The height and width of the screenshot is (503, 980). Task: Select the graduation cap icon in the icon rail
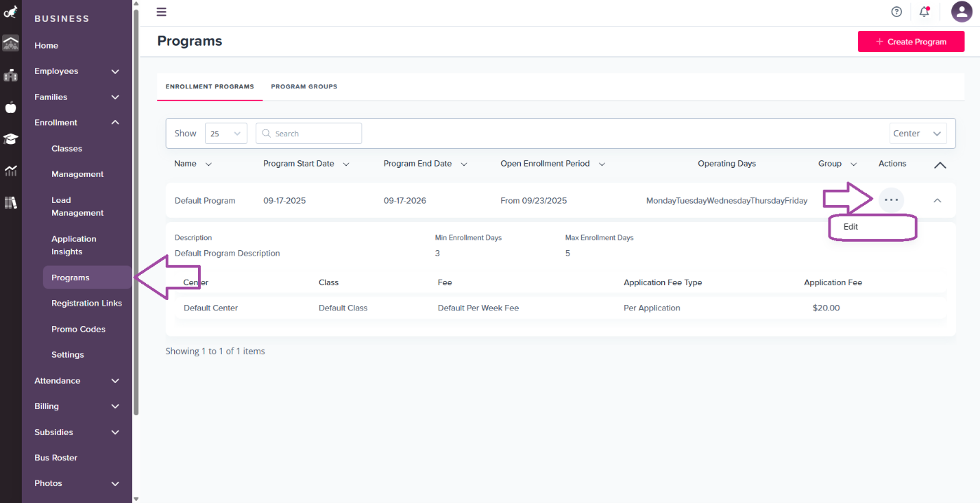coord(10,138)
